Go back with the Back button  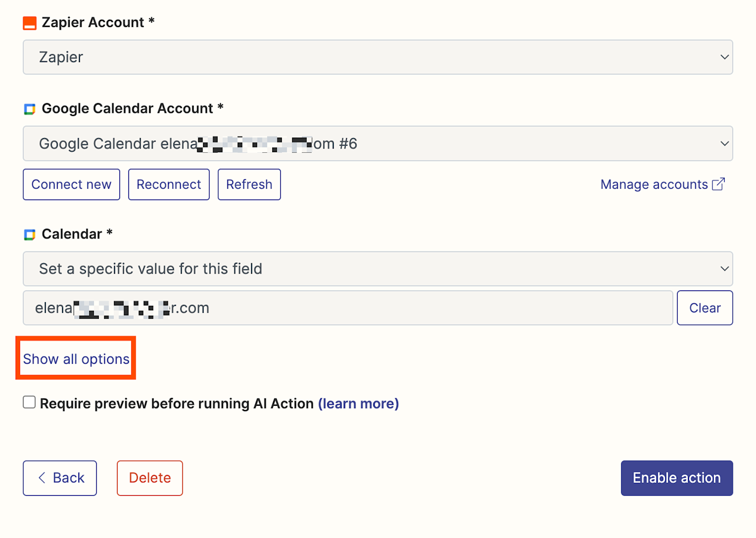(x=60, y=478)
